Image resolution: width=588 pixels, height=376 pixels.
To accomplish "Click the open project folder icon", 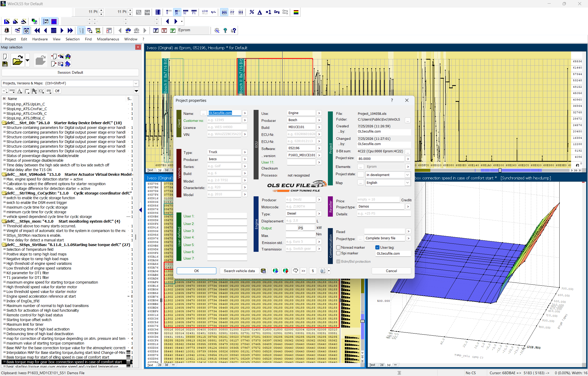I will 17,60.
